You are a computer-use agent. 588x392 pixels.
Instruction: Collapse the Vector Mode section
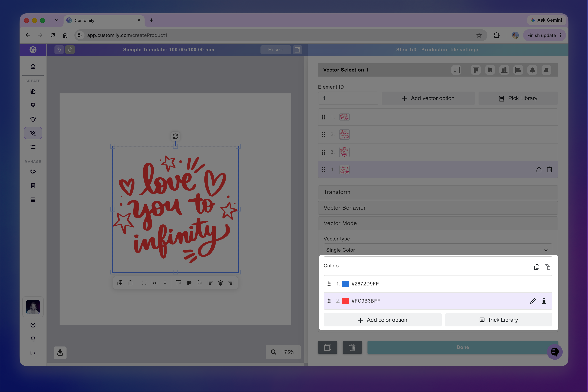pyautogui.click(x=438, y=223)
